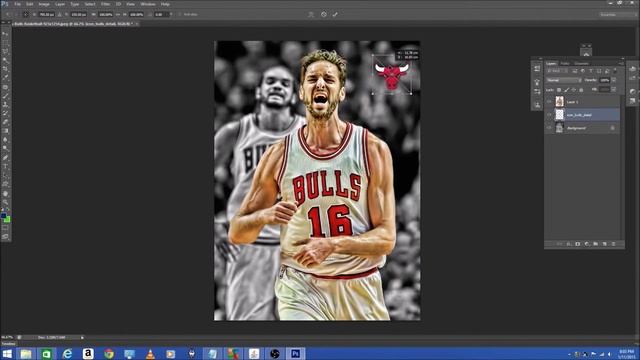Image resolution: width=640 pixels, height=360 pixels.
Task: Select the Rectangular Marquee tool
Action: click(x=6, y=42)
